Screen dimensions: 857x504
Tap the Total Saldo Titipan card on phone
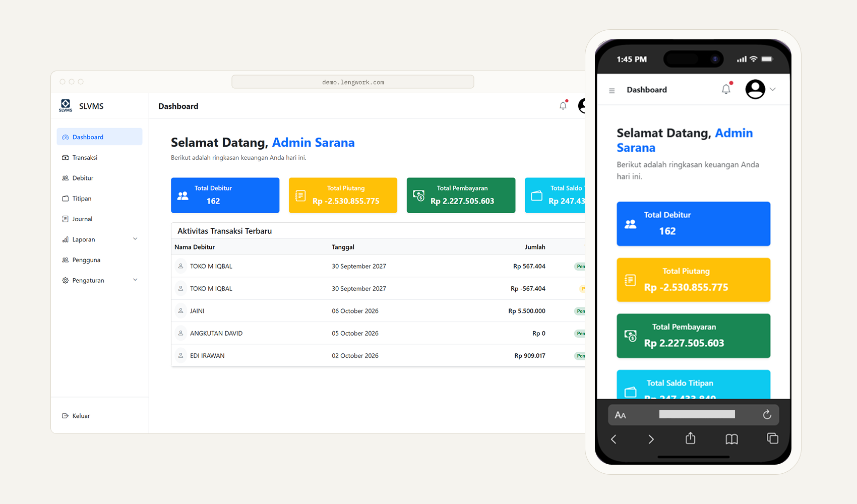point(693,385)
